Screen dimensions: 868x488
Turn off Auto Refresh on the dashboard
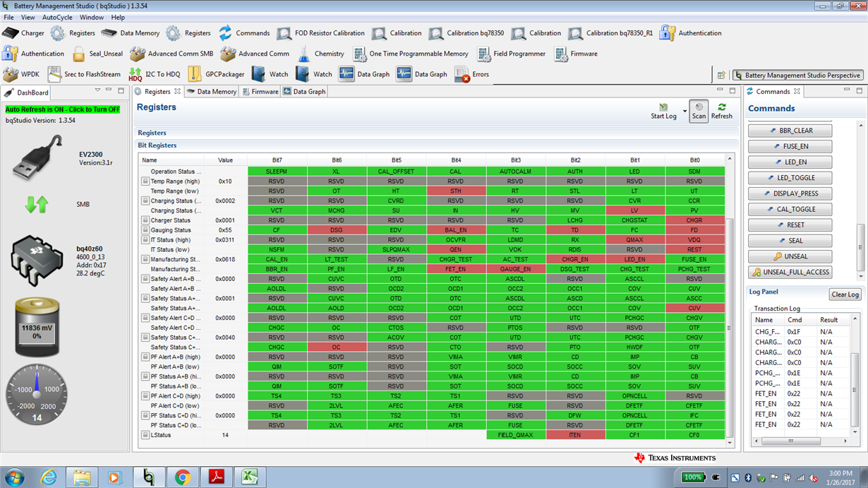(x=63, y=109)
